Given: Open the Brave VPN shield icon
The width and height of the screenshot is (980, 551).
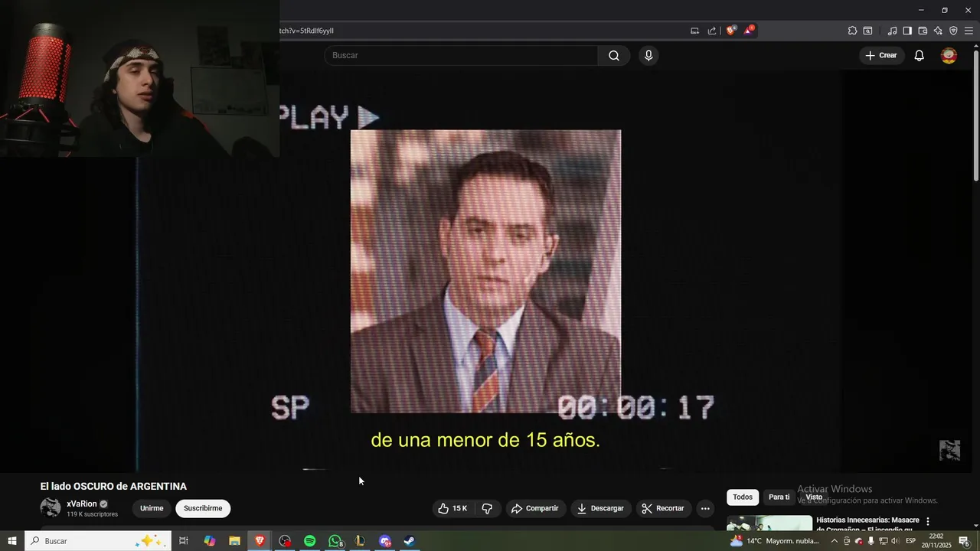Looking at the screenshot, I should click(x=953, y=31).
